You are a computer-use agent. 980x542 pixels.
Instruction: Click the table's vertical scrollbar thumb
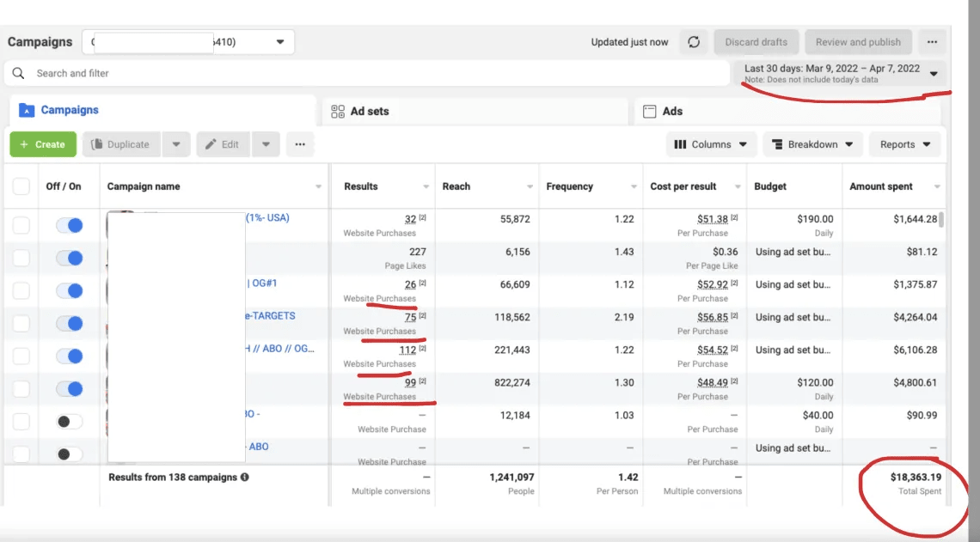[x=941, y=220]
